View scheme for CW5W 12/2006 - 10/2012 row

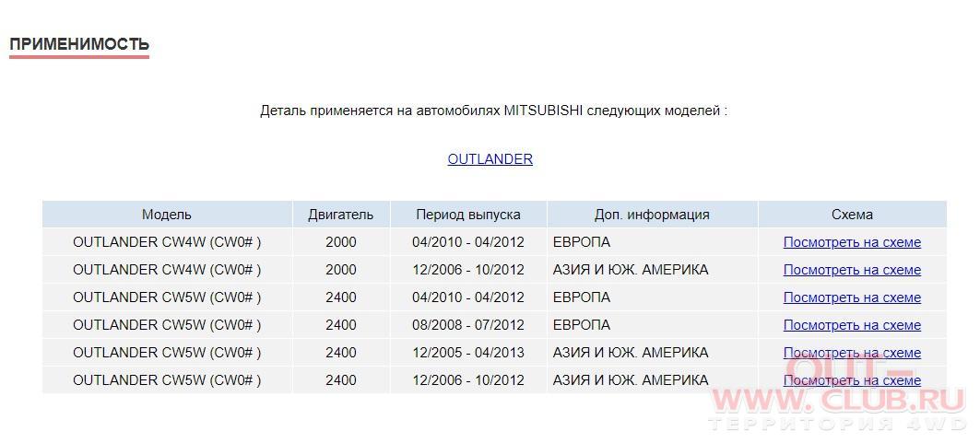point(852,380)
